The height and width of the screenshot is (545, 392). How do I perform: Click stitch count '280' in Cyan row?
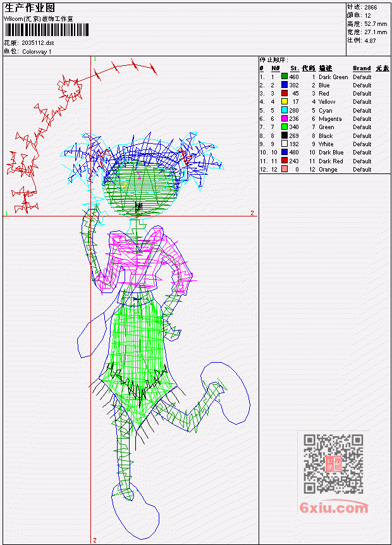[294, 111]
